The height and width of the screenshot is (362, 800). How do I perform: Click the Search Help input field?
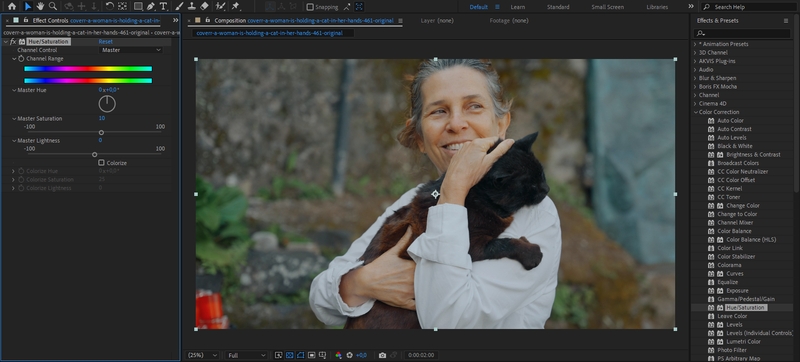[x=748, y=7]
